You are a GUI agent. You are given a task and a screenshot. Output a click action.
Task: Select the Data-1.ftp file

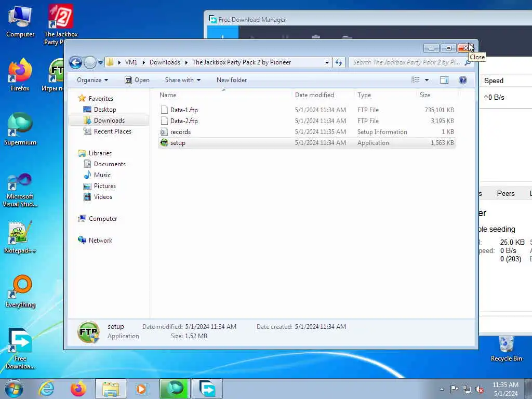[307, 110]
